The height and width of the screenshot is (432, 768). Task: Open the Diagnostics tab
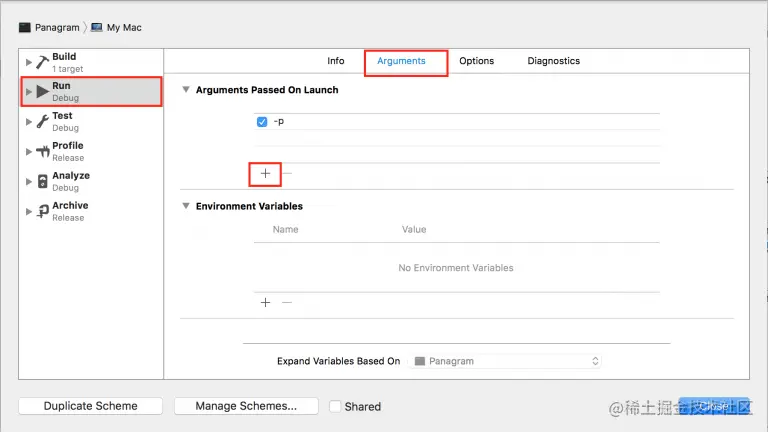[x=553, y=61]
